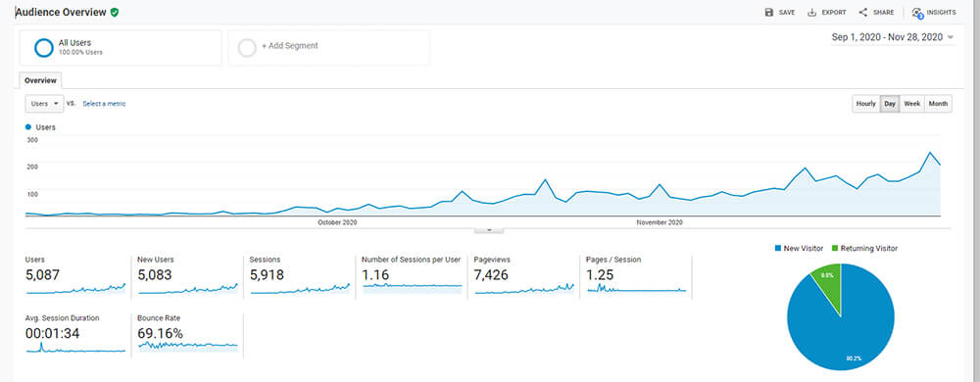
Task: Switch chart granularity to Month
Action: click(x=938, y=104)
